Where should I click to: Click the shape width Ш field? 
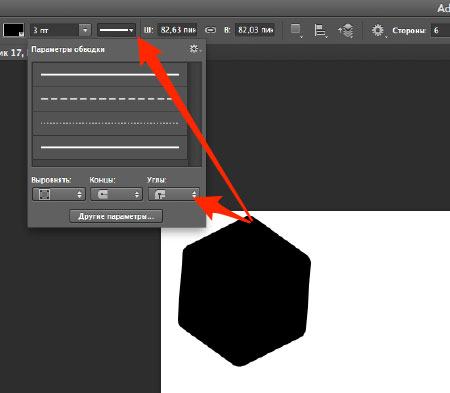[x=177, y=30]
